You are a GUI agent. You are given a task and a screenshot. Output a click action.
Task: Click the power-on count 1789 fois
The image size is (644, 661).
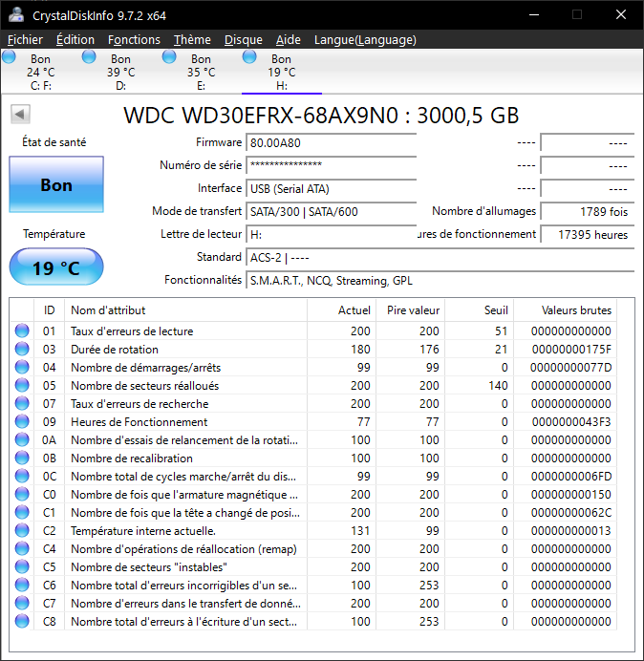[x=588, y=211]
